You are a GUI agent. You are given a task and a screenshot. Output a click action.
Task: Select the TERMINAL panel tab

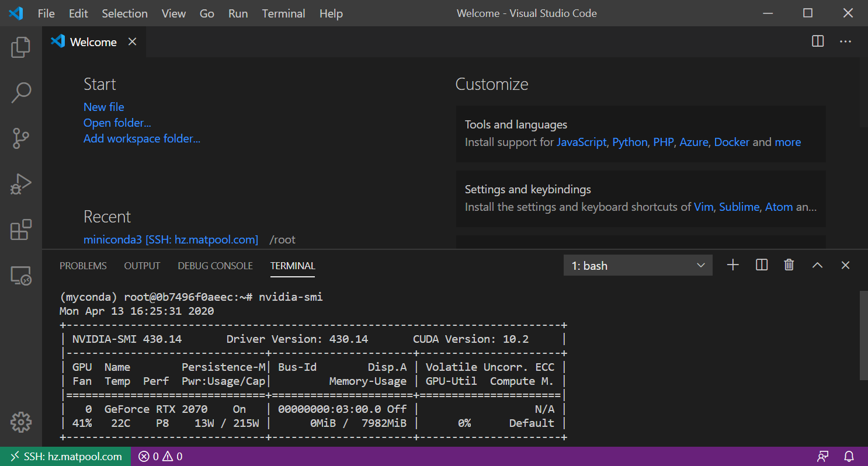click(293, 266)
